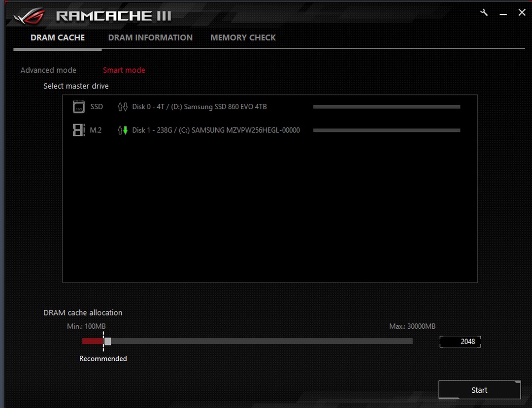
Task: Select Disk 0 Samsung SSD 860 EVO 4TB
Action: click(x=270, y=107)
